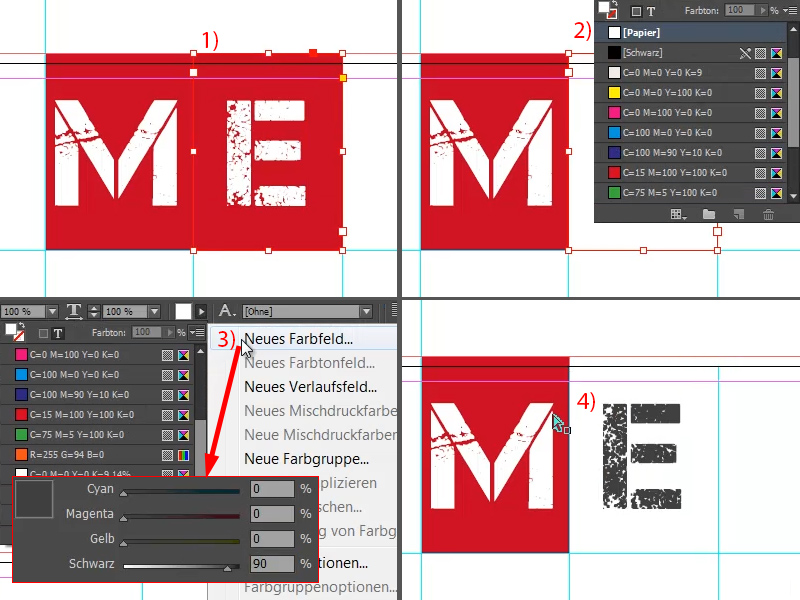Click the Gelb slider track
The height and width of the screenshot is (600, 800).
coord(181,541)
